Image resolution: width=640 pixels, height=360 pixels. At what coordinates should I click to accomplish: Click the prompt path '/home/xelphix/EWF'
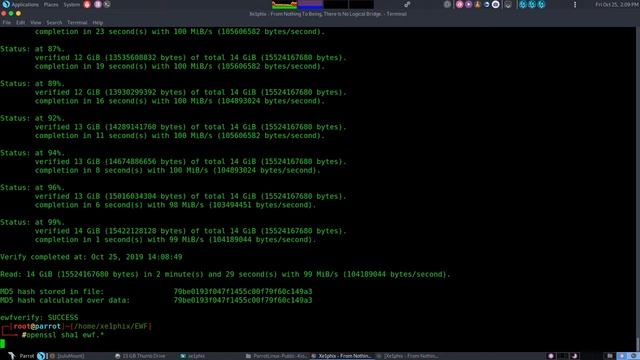click(111, 326)
